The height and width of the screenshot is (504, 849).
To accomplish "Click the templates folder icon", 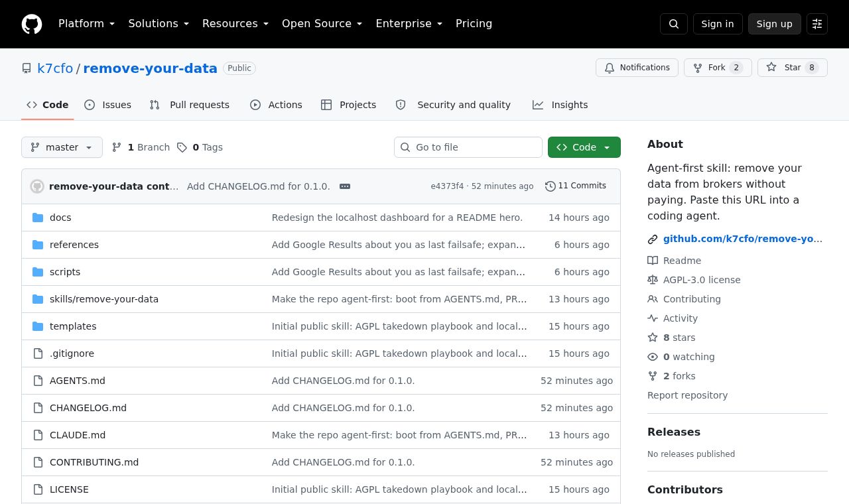I will (38, 326).
